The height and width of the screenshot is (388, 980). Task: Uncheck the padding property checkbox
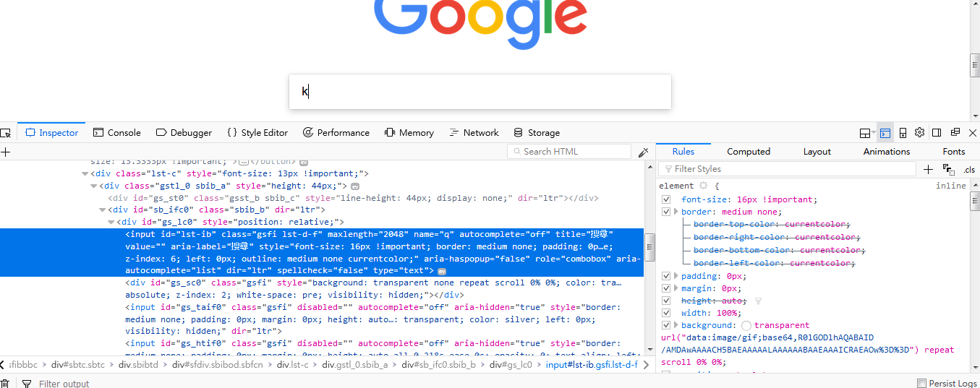point(667,276)
